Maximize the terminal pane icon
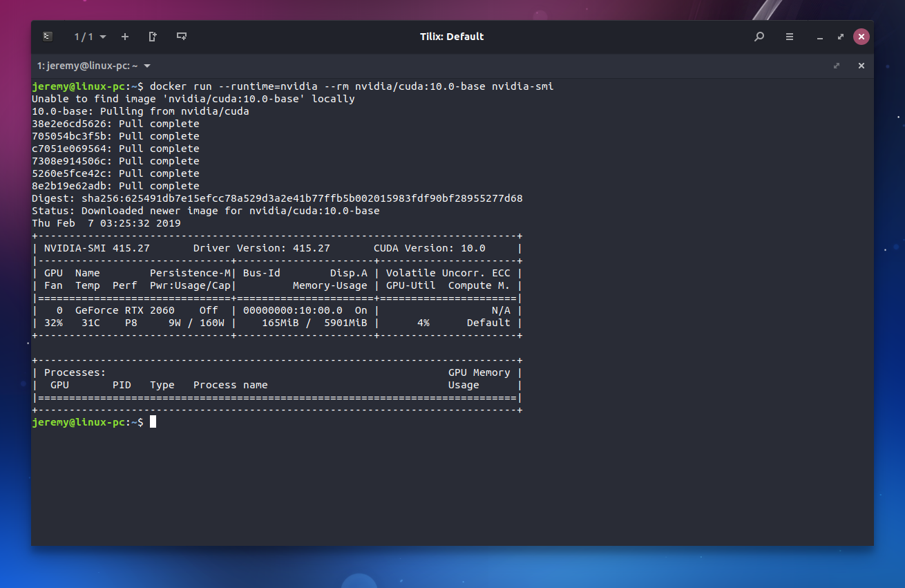Viewport: 905px width, 588px height. click(x=837, y=66)
